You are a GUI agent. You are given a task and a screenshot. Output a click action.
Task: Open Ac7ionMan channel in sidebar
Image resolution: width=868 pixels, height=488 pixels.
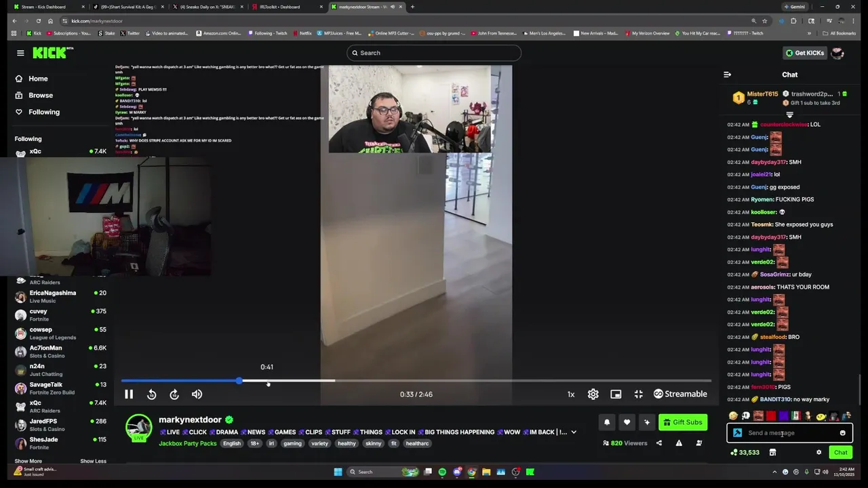pos(60,351)
